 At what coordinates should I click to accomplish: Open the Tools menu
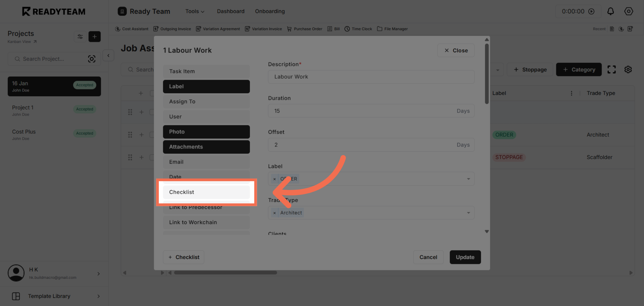click(x=195, y=11)
